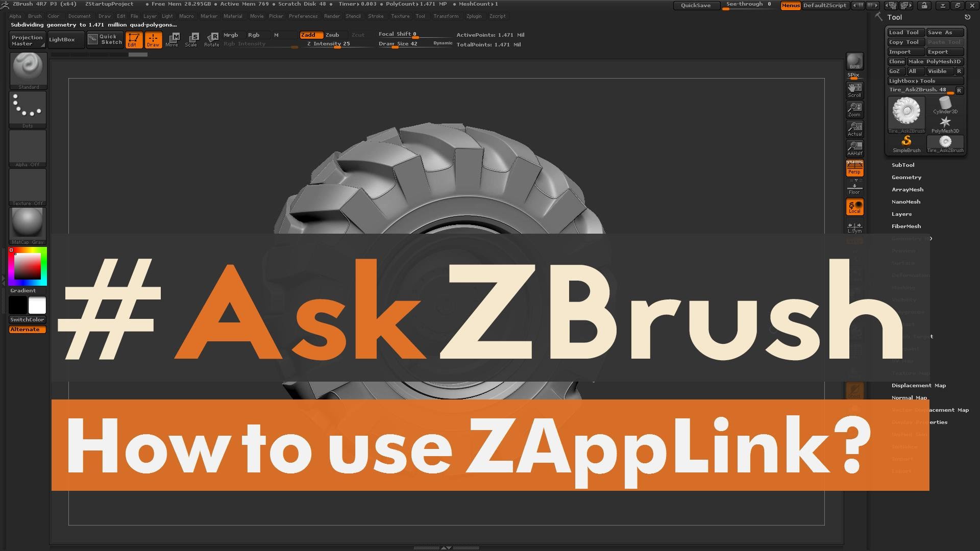
Task: Click the Scroll canvas icon
Action: [x=854, y=90]
